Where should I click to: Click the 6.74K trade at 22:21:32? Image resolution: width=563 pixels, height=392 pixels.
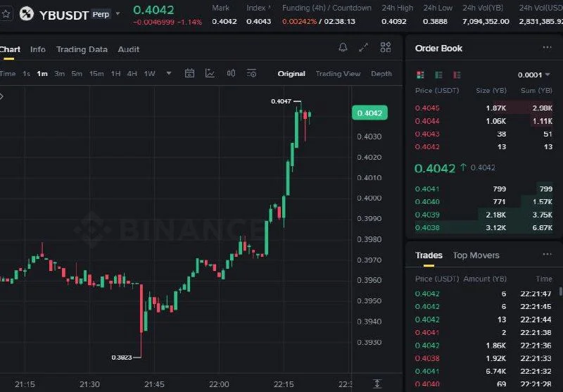pos(483,371)
